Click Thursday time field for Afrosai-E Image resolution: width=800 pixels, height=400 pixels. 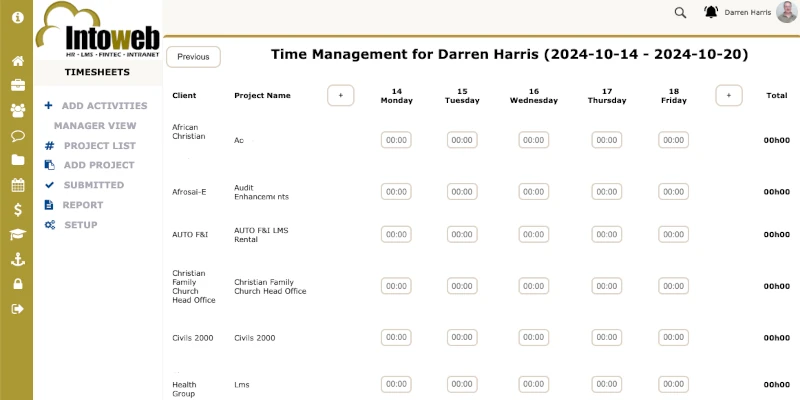pos(607,192)
